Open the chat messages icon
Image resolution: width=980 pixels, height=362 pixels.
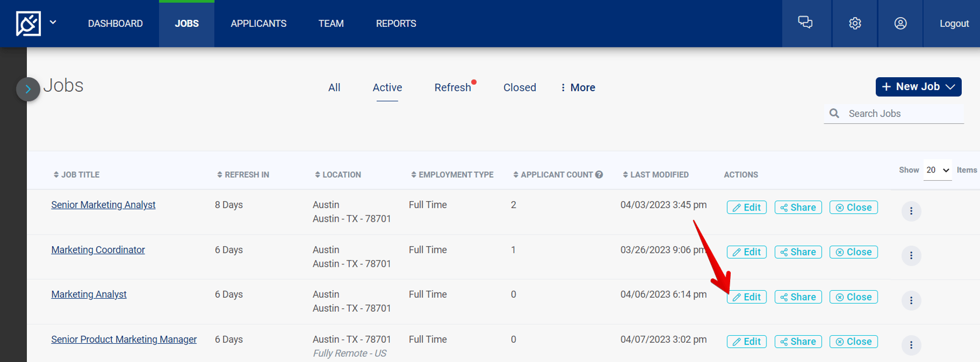coord(806,23)
